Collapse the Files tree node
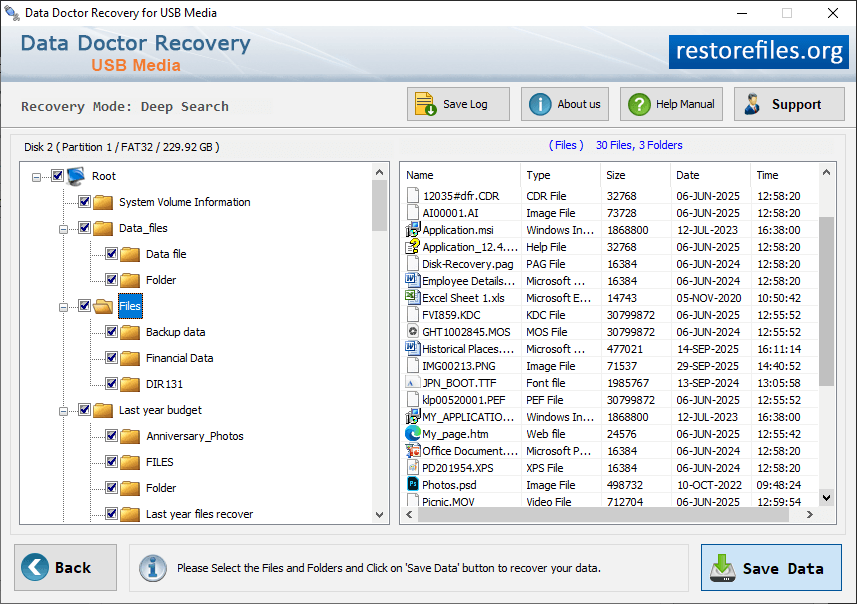The width and height of the screenshot is (857, 604). coord(63,307)
